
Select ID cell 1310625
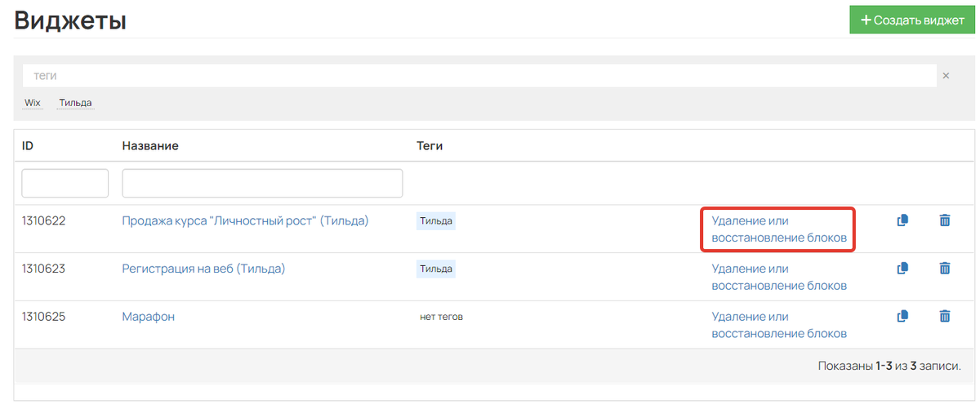(x=43, y=316)
